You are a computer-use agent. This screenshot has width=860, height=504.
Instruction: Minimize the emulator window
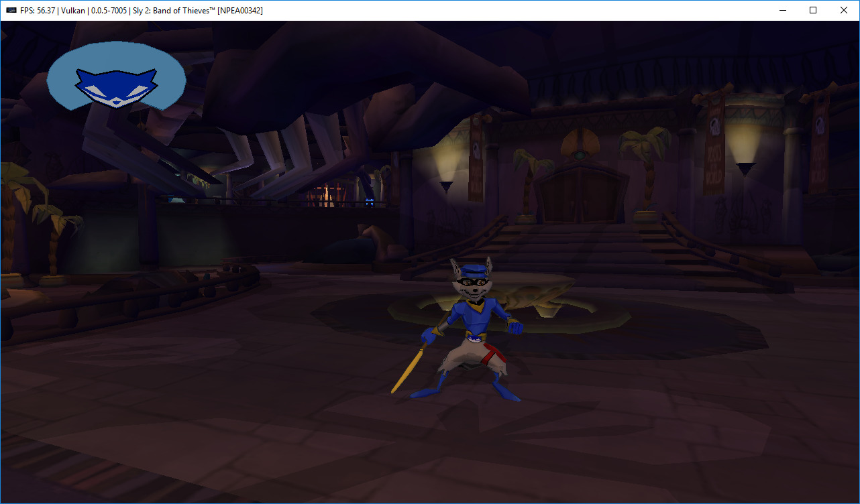(x=782, y=10)
